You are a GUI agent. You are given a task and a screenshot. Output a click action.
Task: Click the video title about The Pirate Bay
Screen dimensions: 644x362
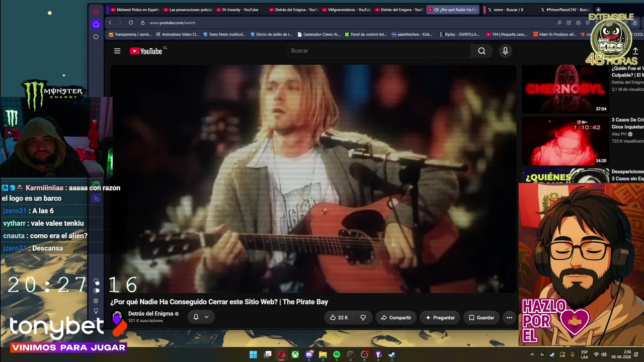pos(219,302)
